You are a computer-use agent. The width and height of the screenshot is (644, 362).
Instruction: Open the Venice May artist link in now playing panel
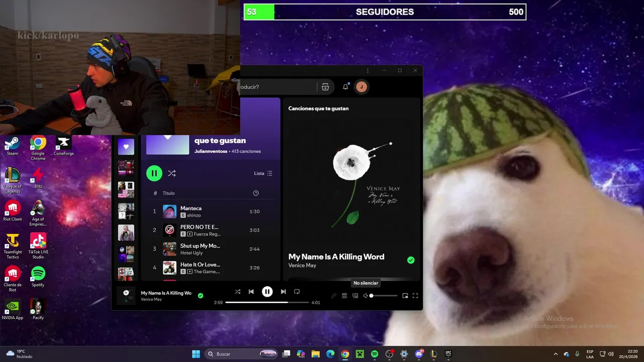tap(302, 265)
